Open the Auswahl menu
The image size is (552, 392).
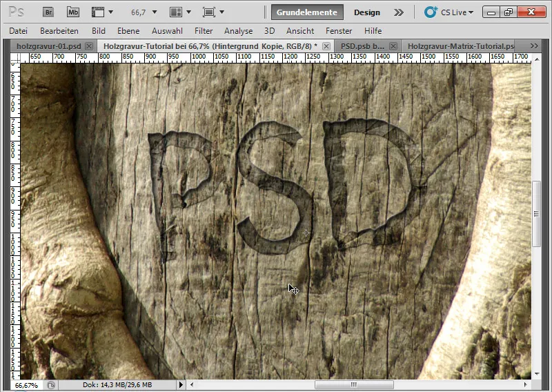click(x=167, y=31)
